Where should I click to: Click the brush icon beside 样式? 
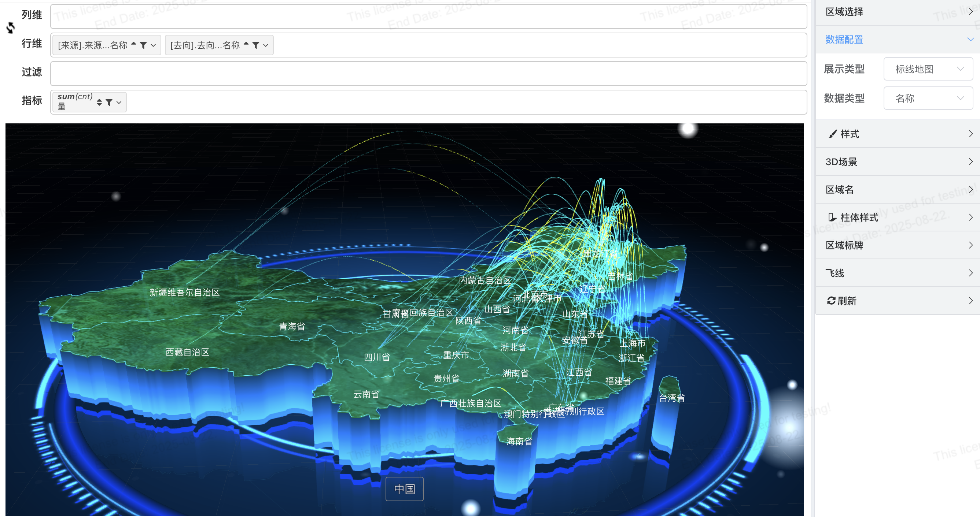[833, 134]
